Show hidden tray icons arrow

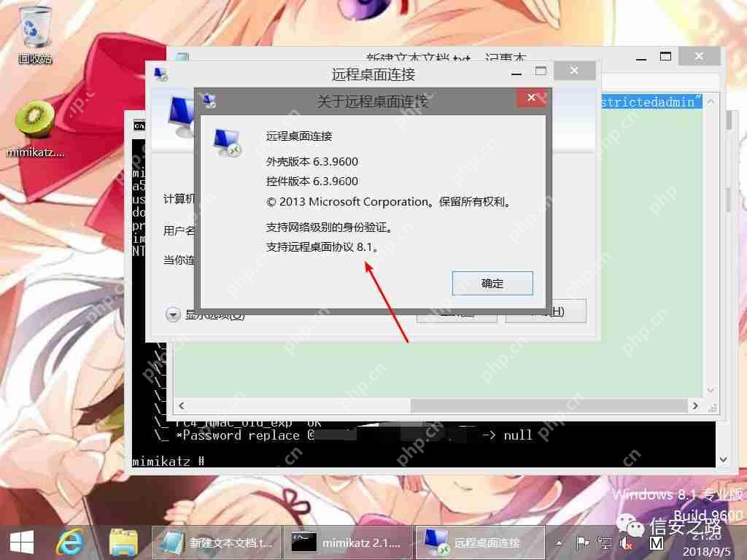point(558,542)
